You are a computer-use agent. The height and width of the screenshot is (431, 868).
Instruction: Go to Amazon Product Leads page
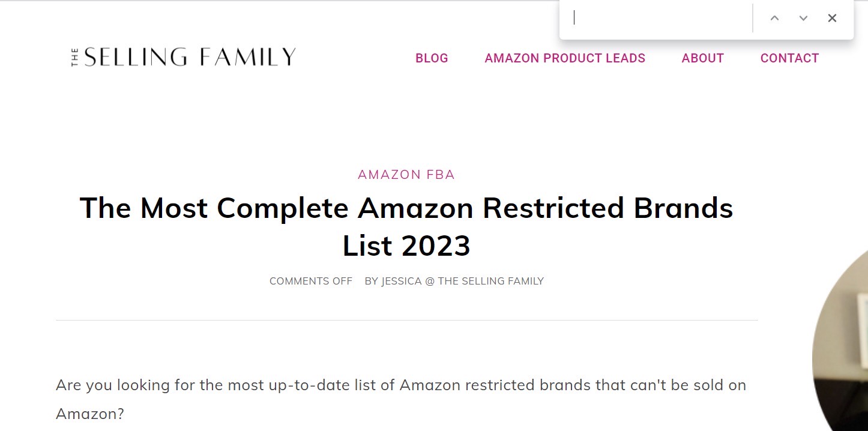point(565,58)
